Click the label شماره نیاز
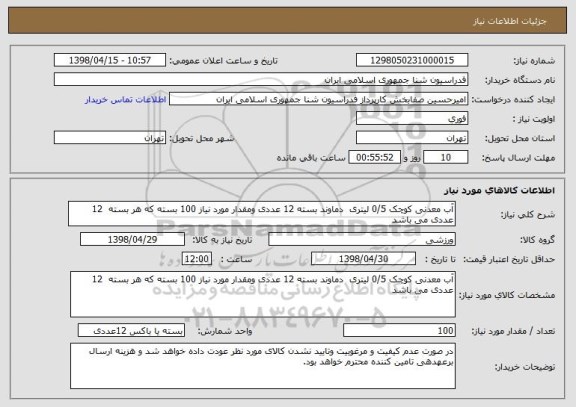The image size is (576, 407). pyautogui.click(x=534, y=61)
